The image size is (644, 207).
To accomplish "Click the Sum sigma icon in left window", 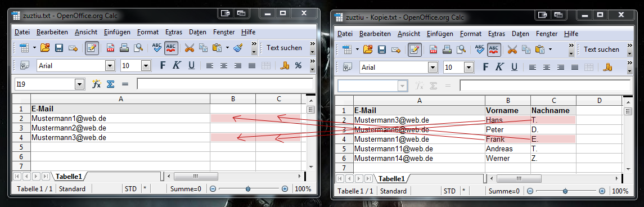I will click(110, 84).
